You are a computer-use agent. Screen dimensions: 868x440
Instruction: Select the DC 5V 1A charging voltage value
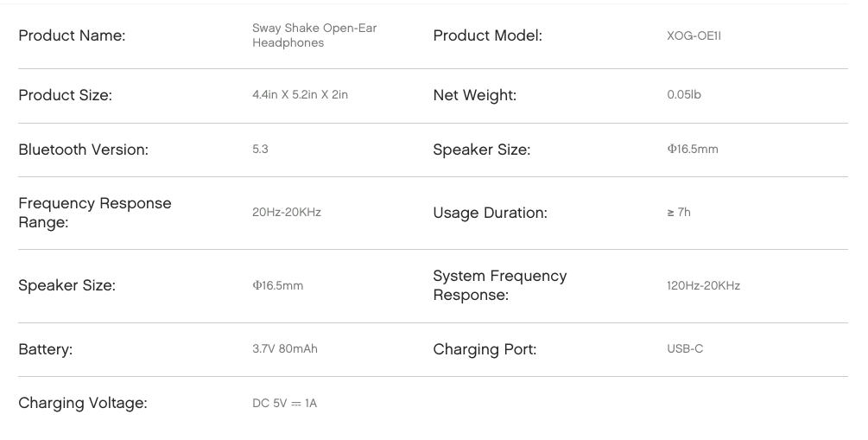(284, 404)
